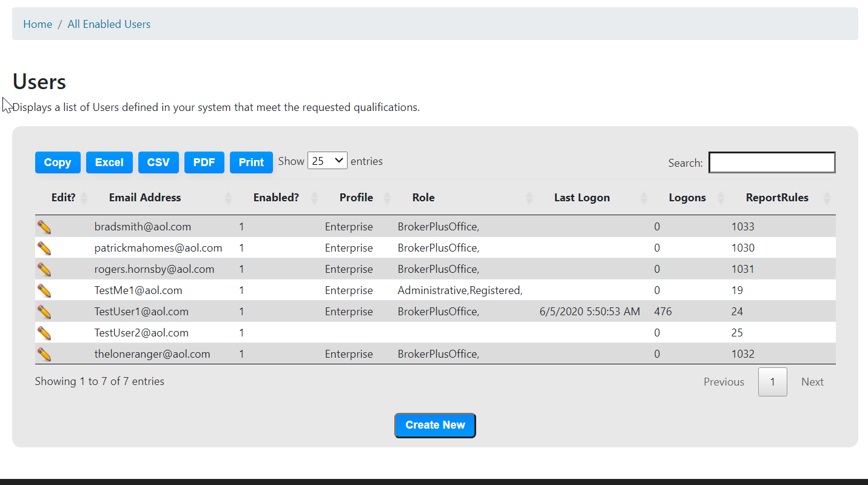Edit user bradsmith@aol.com via pencil icon
The height and width of the screenshot is (485, 868).
point(44,227)
